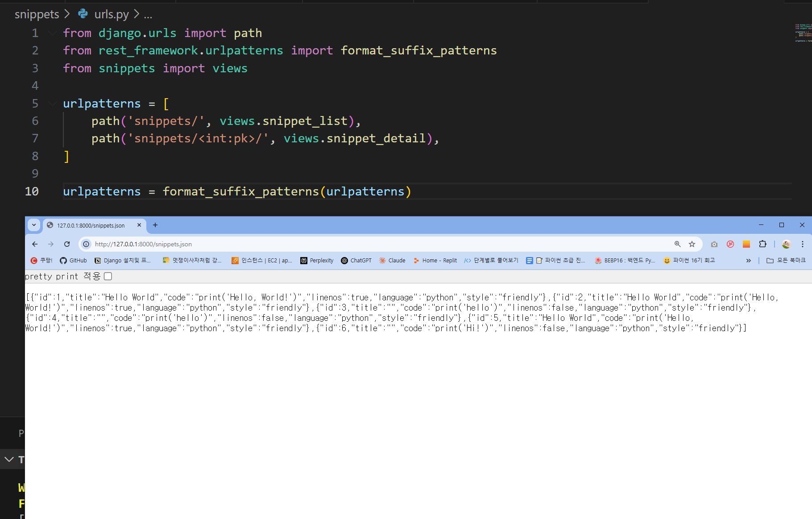Open the 파이썬 16기 회고 bookmark
This screenshot has width=812, height=519.
(689, 261)
